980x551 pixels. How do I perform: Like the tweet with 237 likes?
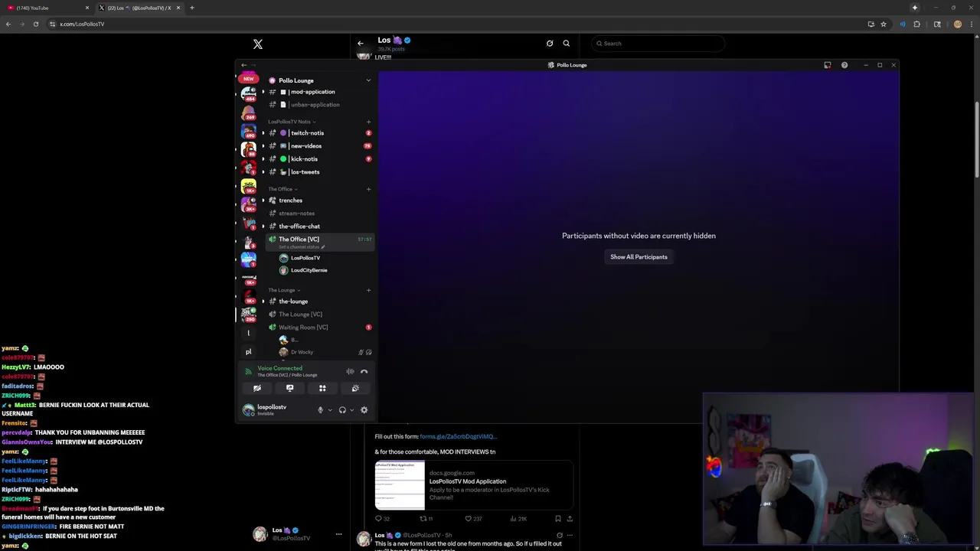click(475, 519)
